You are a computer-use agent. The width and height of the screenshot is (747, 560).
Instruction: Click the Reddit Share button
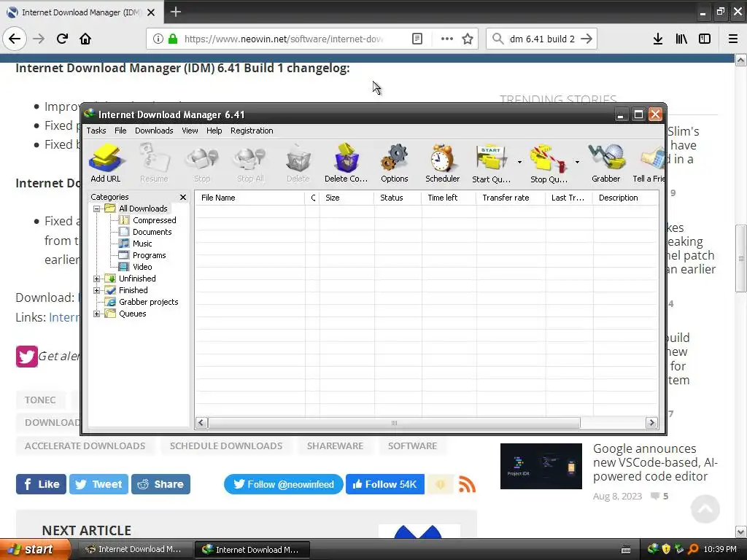[160, 484]
